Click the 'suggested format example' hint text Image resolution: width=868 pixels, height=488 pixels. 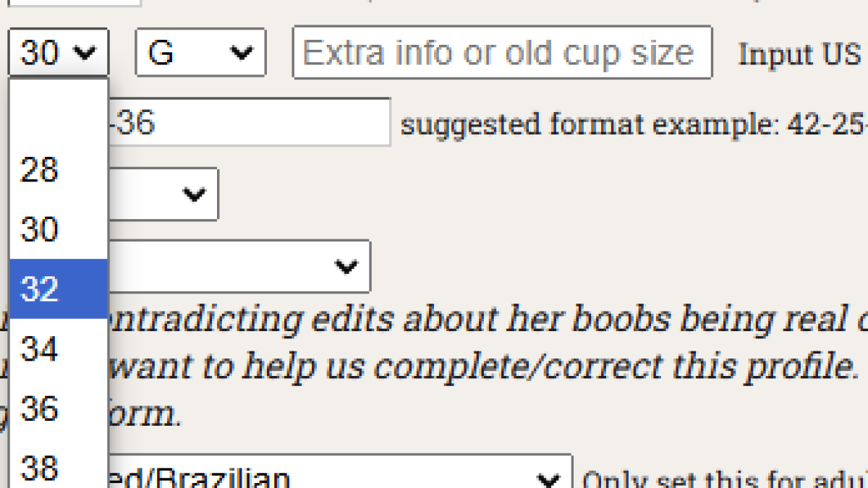click(634, 124)
